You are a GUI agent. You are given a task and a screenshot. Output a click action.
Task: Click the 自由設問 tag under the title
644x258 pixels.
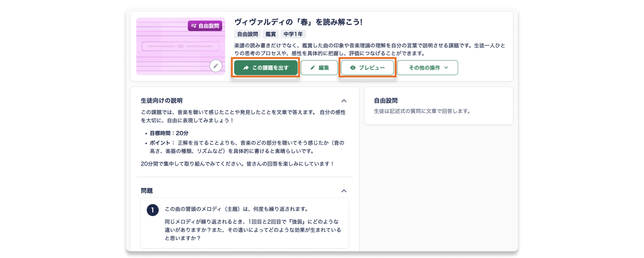(247, 34)
